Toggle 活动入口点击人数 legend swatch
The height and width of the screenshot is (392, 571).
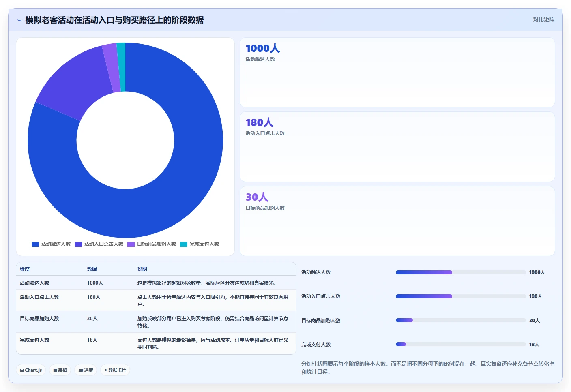pos(78,244)
